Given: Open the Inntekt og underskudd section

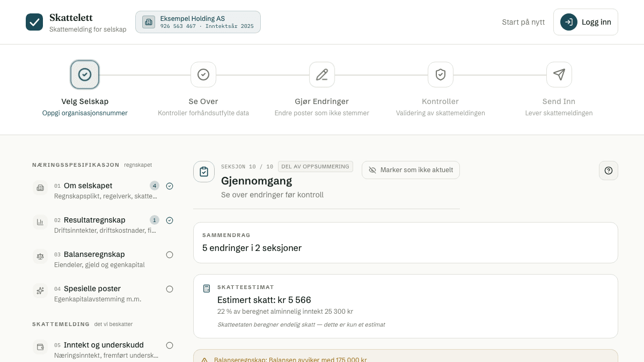Looking at the screenshot, I should (103, 350).
